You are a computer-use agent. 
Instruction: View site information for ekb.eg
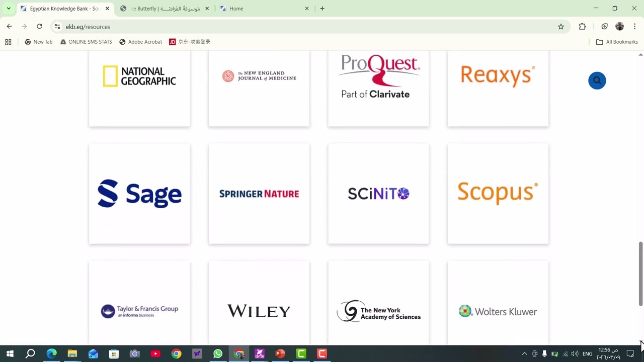coord(57,27)
